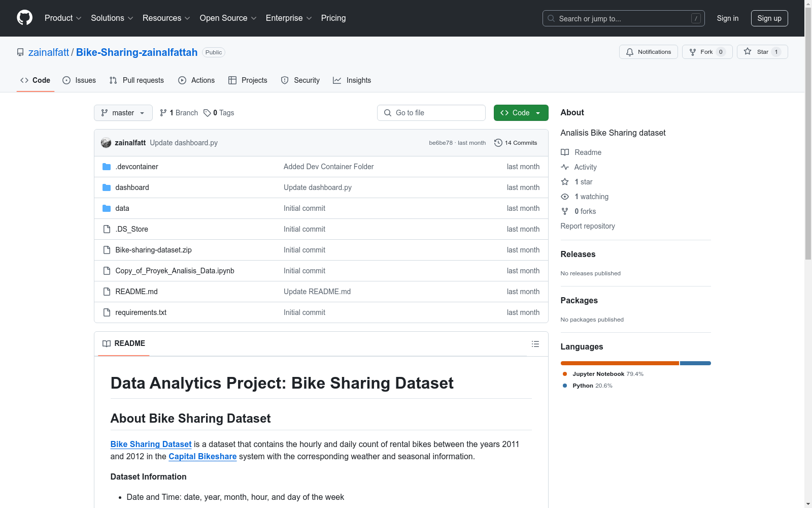View the 14 Commits history
This screenshot has width=812, height=508.
516,143
